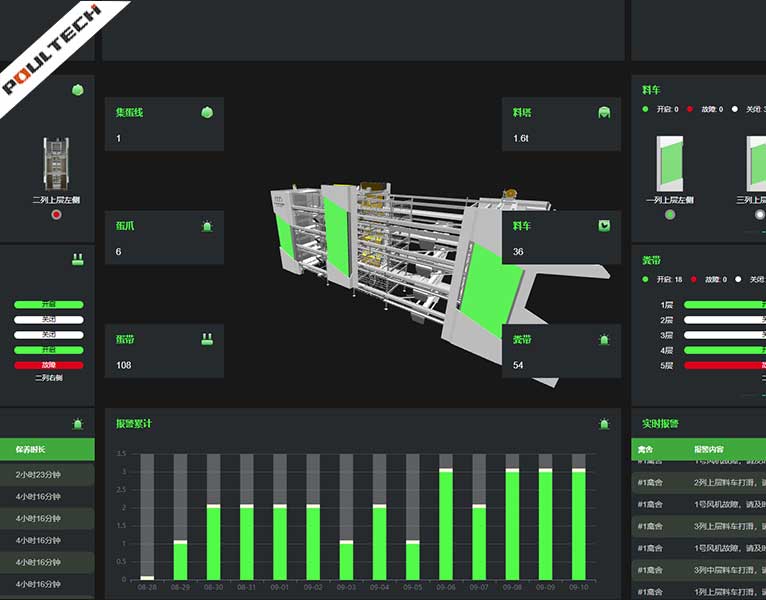Click the red 故障 legend dot in 料车 panel

690,109
